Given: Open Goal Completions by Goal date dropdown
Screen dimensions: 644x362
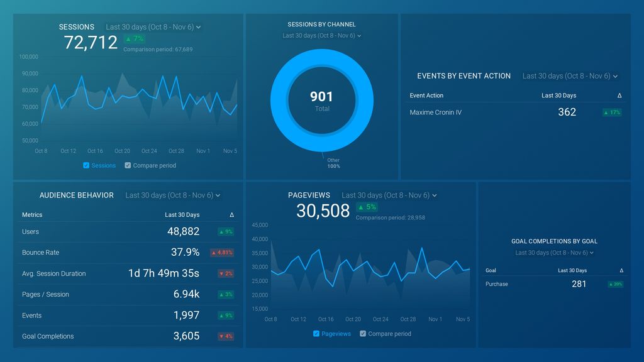Looking at the screenshot, I should [555, 253].
